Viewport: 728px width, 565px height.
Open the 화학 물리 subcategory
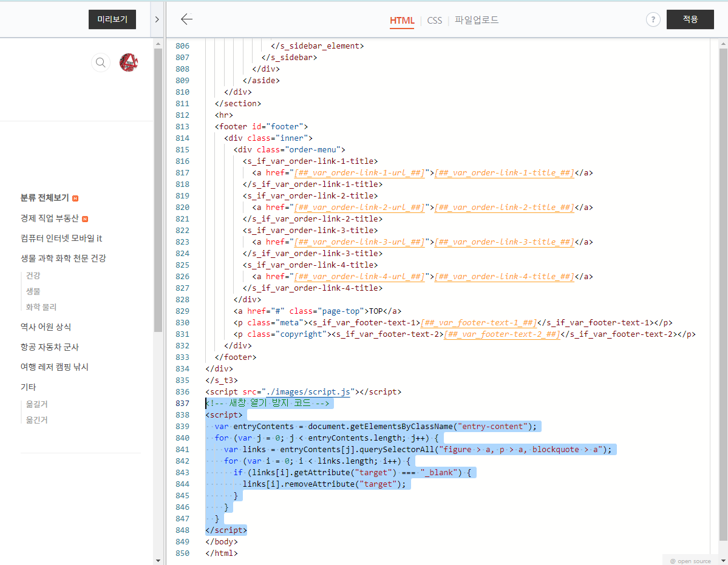click(41, 306)
